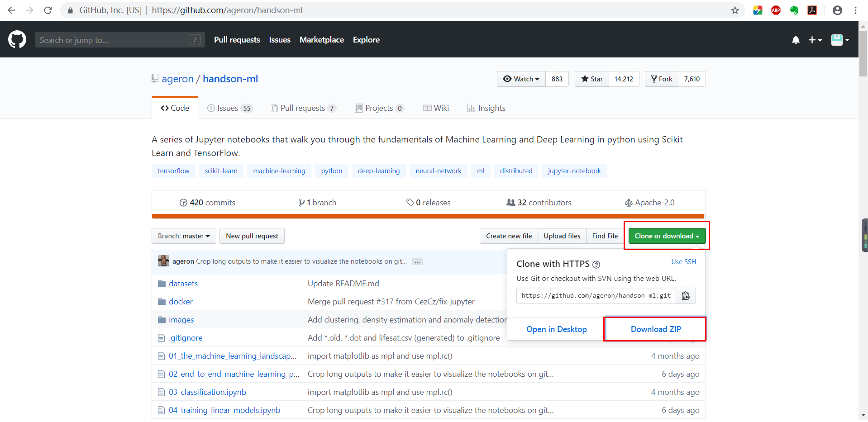Image resolution: width=868 pixels, height=422 pixels.
Task: Click the Watch dropdown button
Action: point(521,79)
